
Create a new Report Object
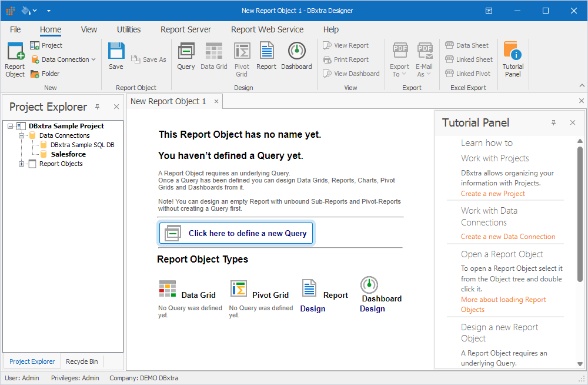pos(14,58)
